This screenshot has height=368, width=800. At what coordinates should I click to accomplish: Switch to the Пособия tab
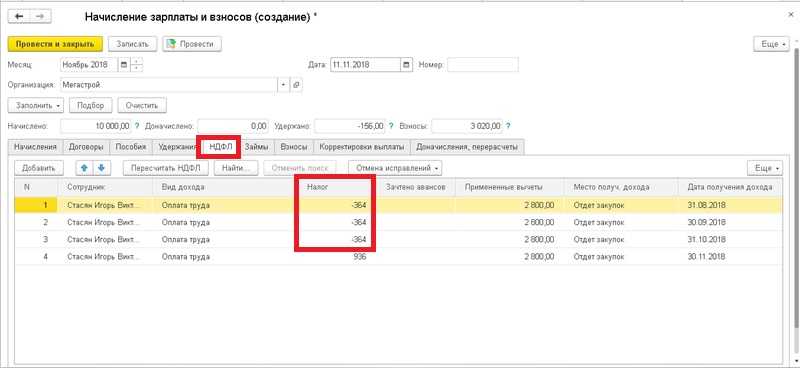131,147
